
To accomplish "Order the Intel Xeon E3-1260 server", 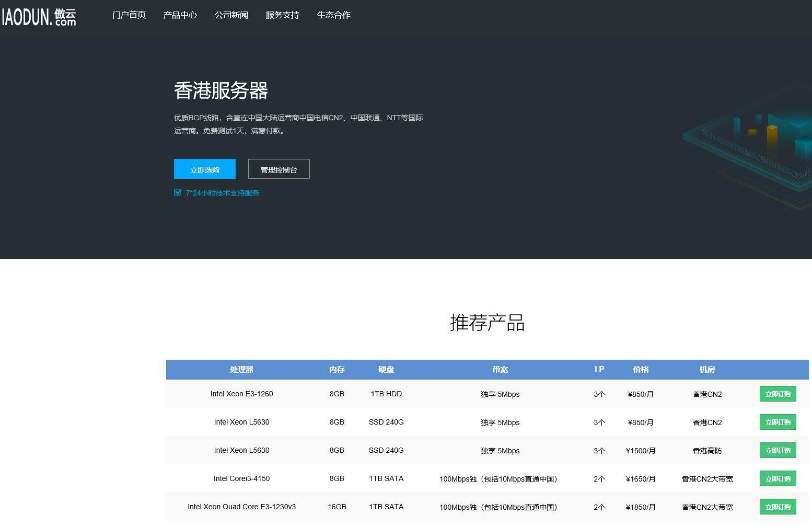I will point(778,394).
